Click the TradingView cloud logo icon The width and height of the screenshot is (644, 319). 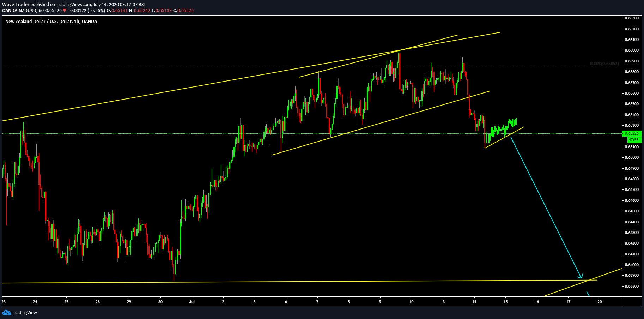pyautogui.click(x=6, y=312)
